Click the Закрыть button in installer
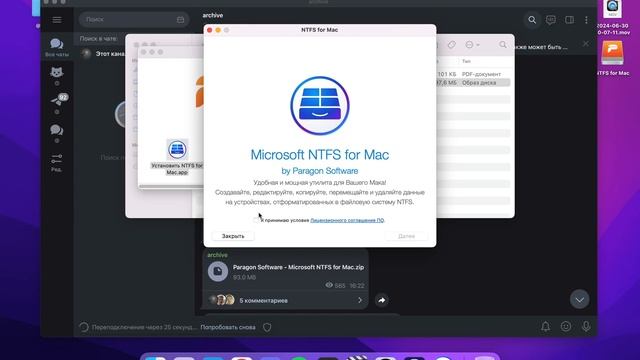The height and width of the screenshot is (360, 640). (x=233, y=236)
